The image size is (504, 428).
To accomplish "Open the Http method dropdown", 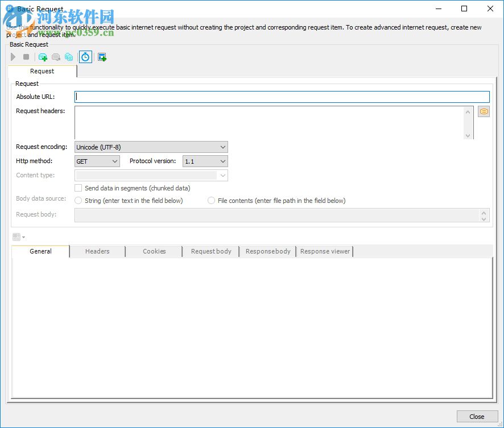I will (115, 161).
